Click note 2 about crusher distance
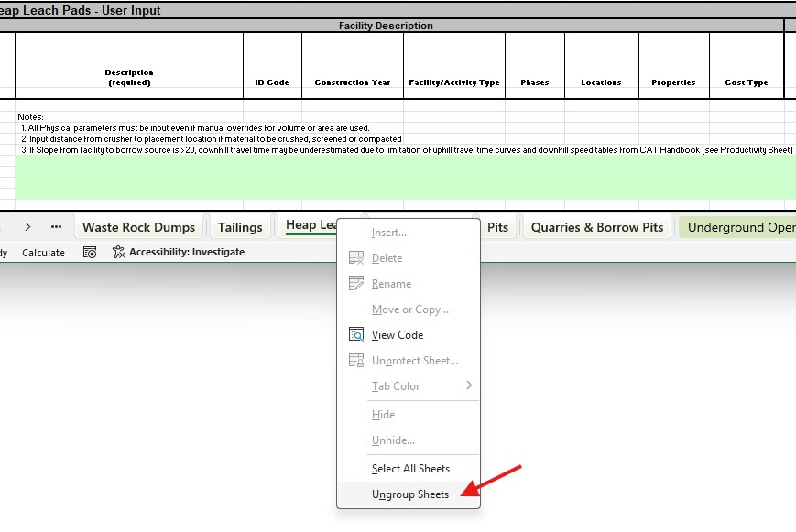796x532 pixels. coord(212,139)
